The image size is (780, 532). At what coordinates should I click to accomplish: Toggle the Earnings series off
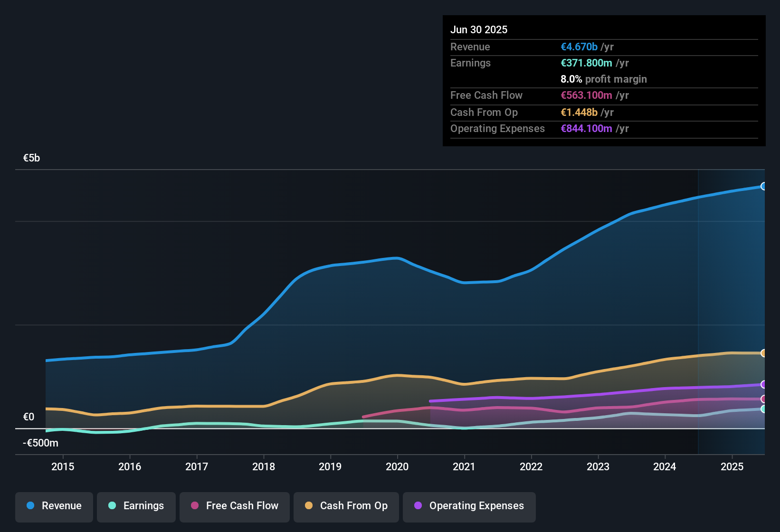tap(136, 506)
